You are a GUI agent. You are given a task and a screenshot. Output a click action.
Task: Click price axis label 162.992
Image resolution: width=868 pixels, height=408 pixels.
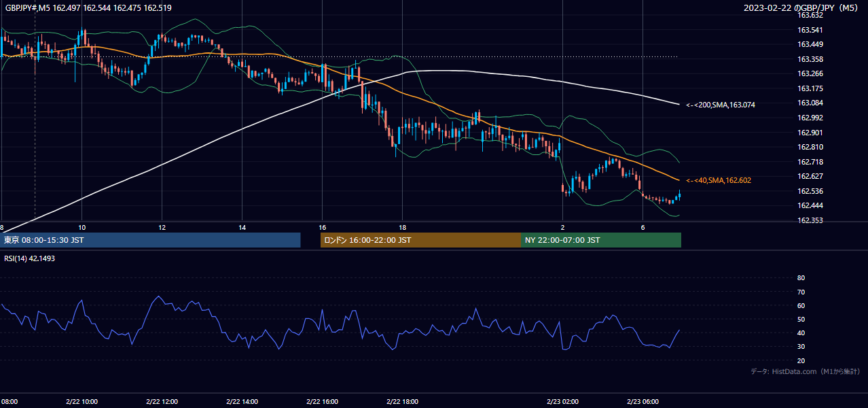pyautogui.click(x=810, y=118)
